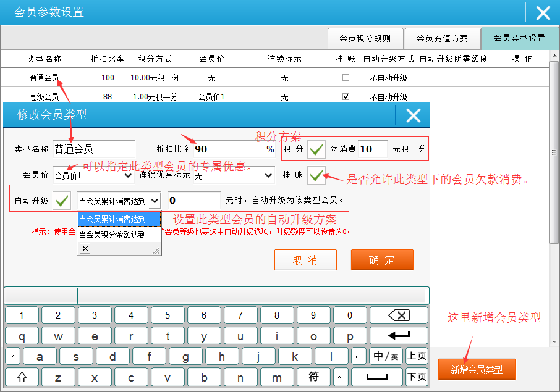The height and width of the screenshot is (392, 560).
Task: Click the 确定 confirm button
Action: click(381, 260)
